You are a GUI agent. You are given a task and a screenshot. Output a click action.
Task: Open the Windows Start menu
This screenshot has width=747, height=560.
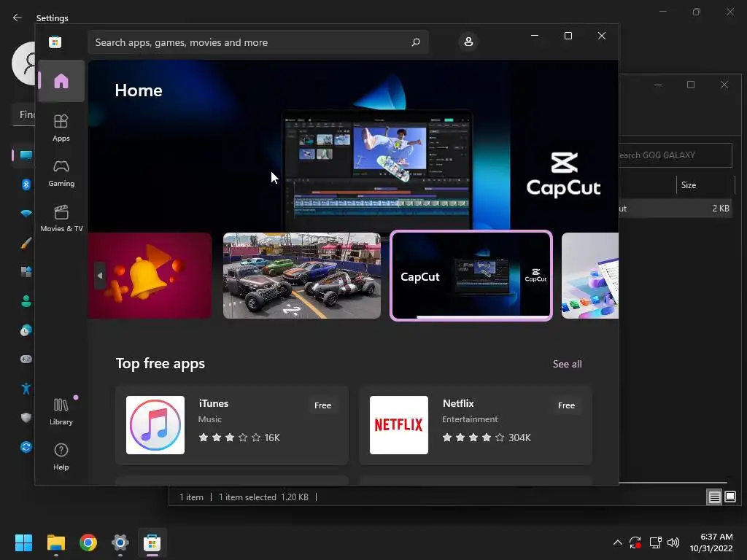(x=23, y=542)
